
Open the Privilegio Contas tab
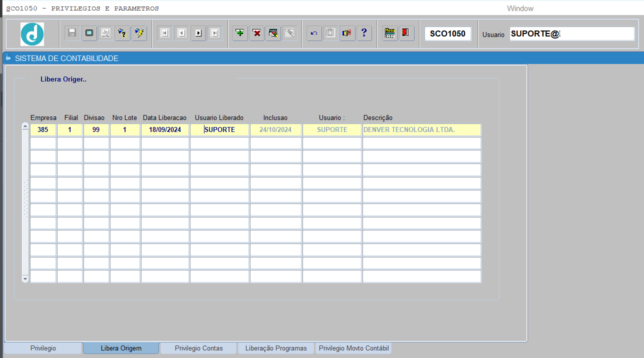198,348
